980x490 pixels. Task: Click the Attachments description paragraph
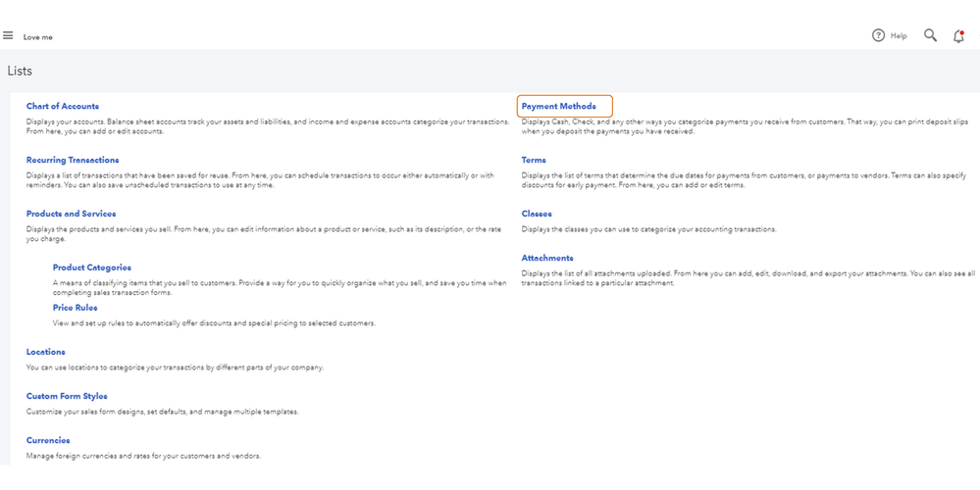746,277
